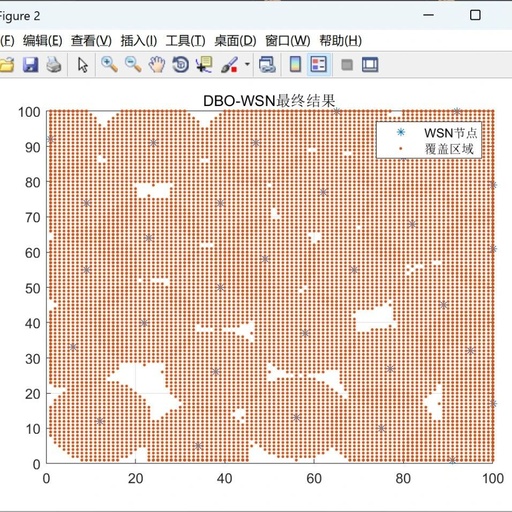
Task: Activate the Zoom In magnifier tool
Action: pos(109,65)
